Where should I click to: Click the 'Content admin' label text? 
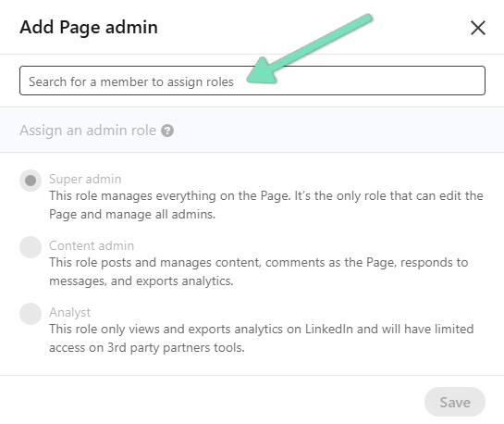pos(92,245)
